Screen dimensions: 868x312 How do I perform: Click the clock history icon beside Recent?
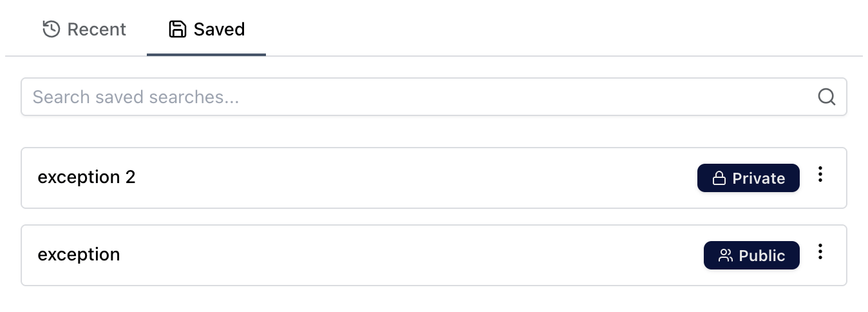point(51,29)
